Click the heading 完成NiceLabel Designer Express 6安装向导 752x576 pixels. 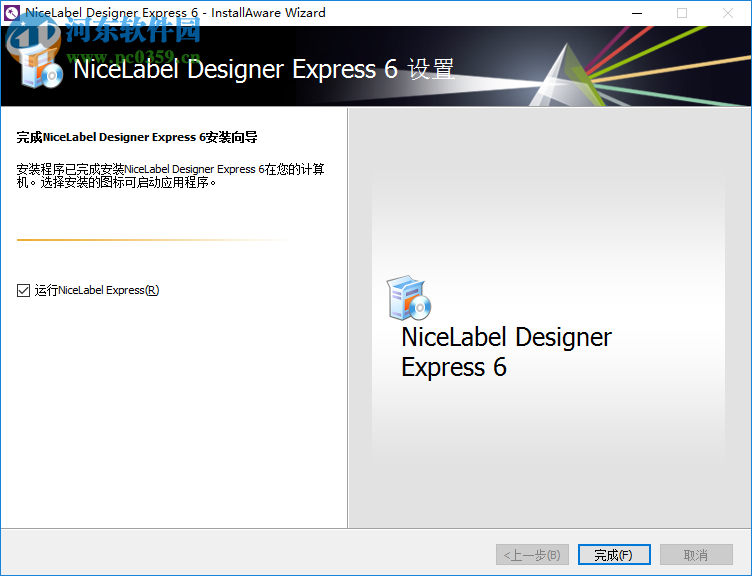point(137,137)
